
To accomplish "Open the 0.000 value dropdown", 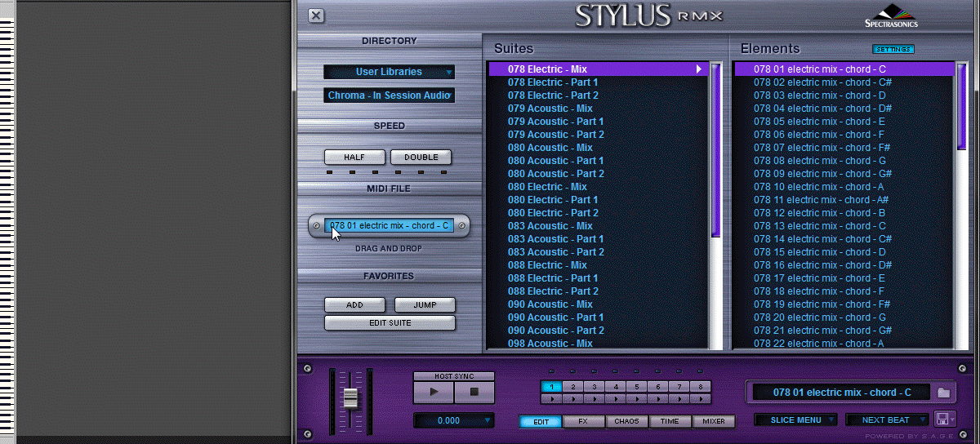I will (x=453, y=420).
